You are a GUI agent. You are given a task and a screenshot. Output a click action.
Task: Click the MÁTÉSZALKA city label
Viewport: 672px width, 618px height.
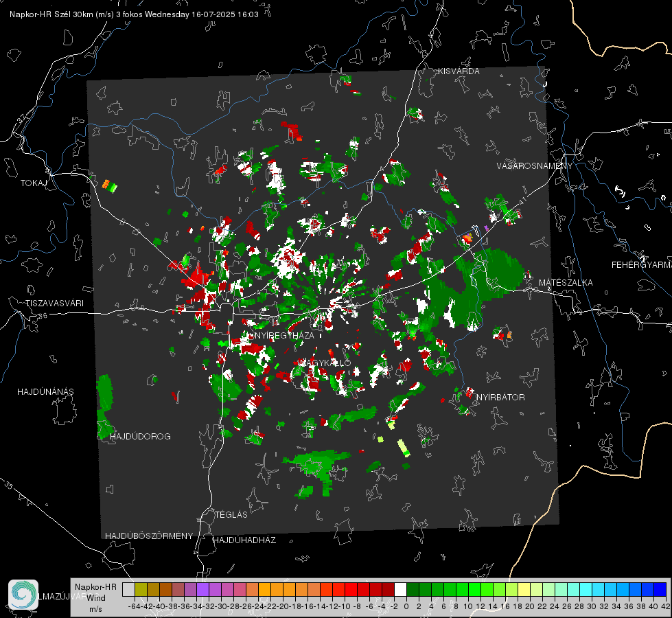tap(566, 283)
